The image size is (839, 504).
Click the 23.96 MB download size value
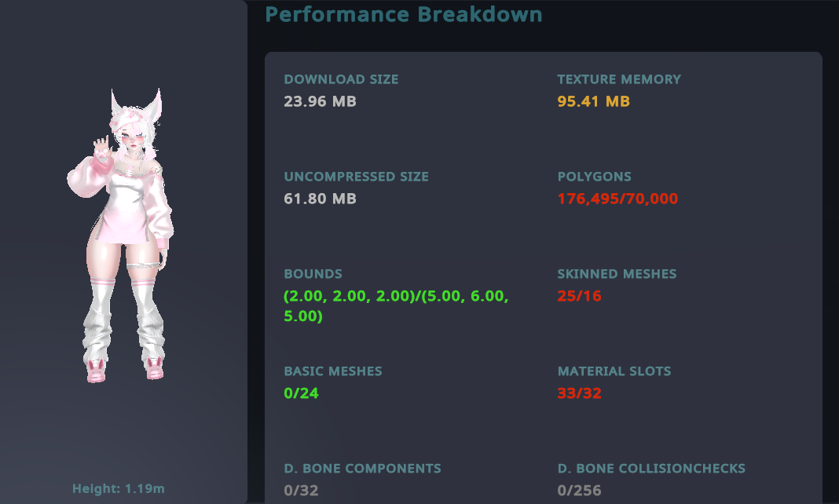pyautogui.click(x=320, y=101)
